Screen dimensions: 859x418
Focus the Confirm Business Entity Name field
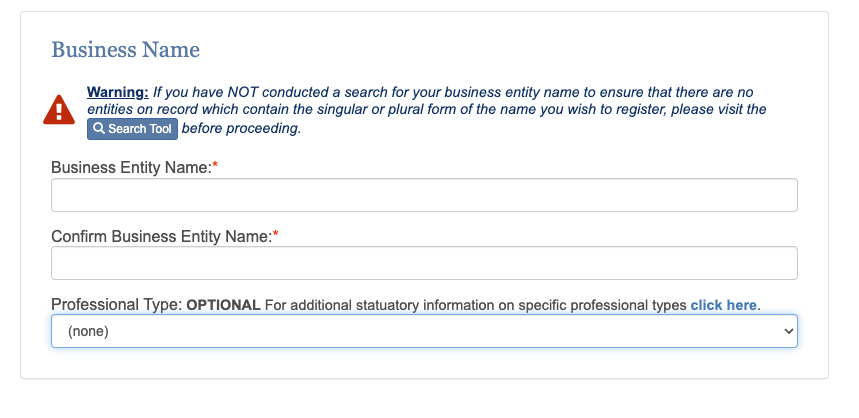pyautogui.click(x=424, y=263)
